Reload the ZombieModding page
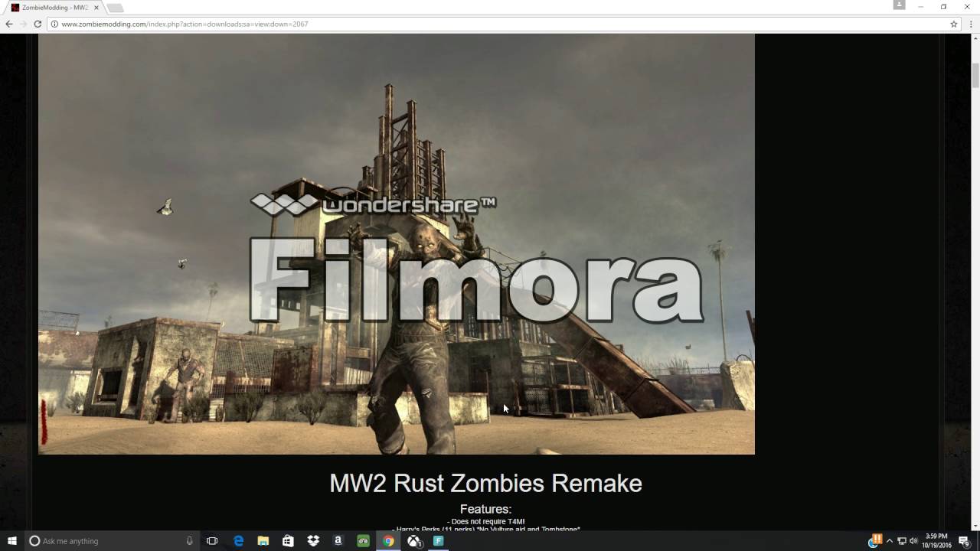Viewport: 980px width, 551px height. [37, 24]
